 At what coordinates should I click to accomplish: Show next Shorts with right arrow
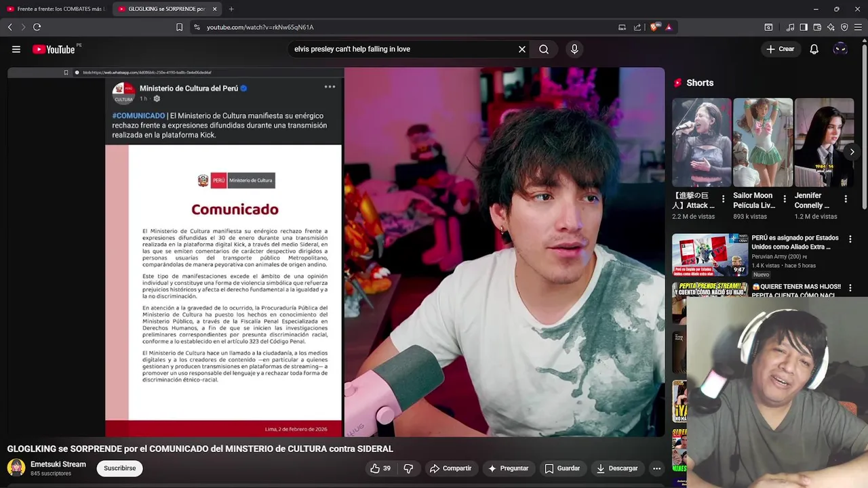point(852,152)
